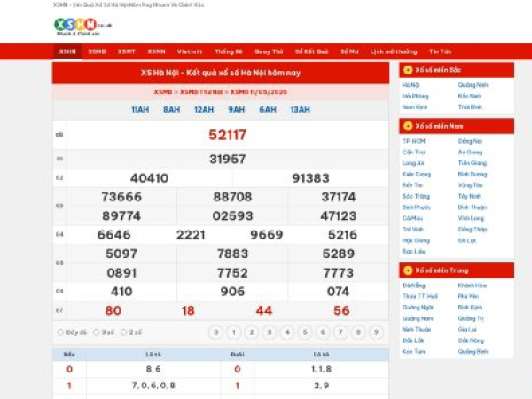The width and height of the screenshot is (532, 399).
Task: Open the Quảng Ninh lottery link
Action: click(473, 85)
